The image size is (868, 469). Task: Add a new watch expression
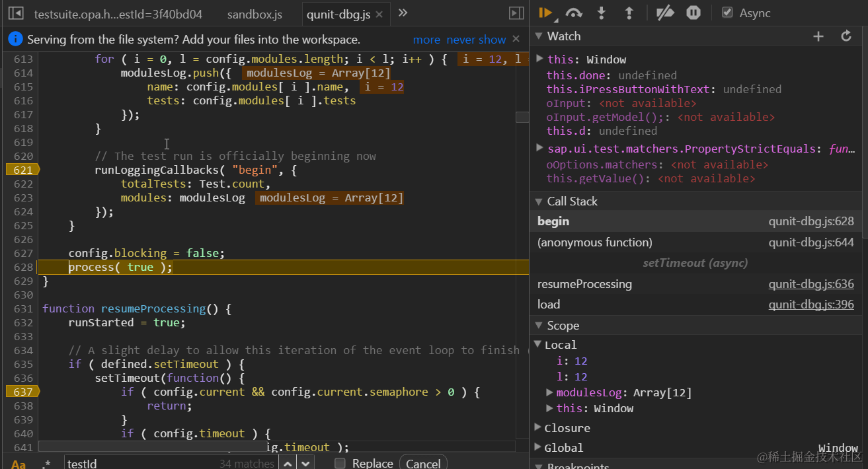pos(818,36)
